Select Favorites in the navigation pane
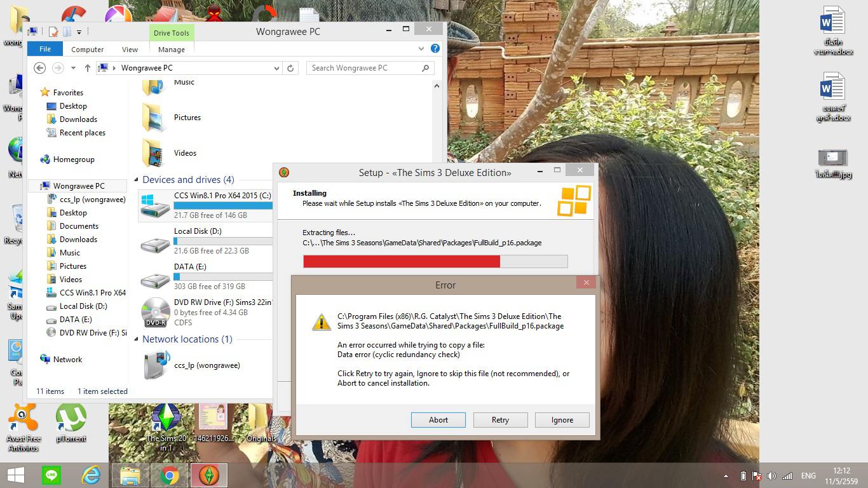The width and height of the screenshot is (868, 488). pos(68,93)
